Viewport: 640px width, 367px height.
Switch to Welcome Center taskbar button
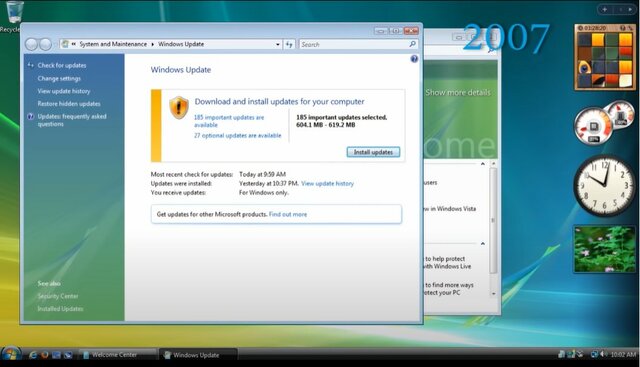coord(118,355)
